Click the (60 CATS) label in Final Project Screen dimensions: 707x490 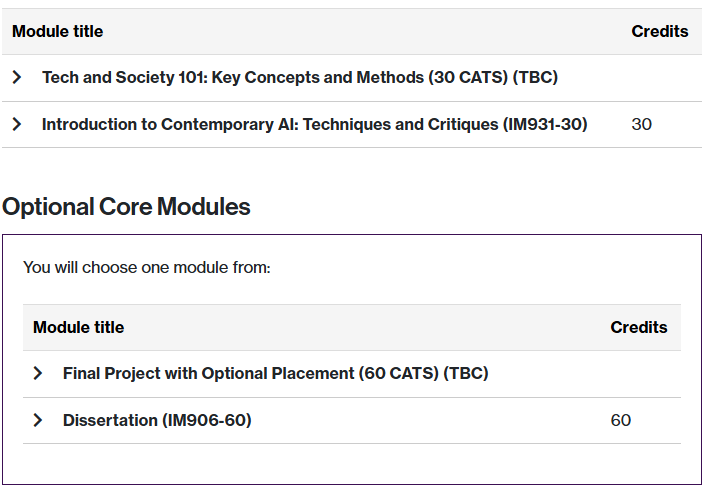(402, 374)
